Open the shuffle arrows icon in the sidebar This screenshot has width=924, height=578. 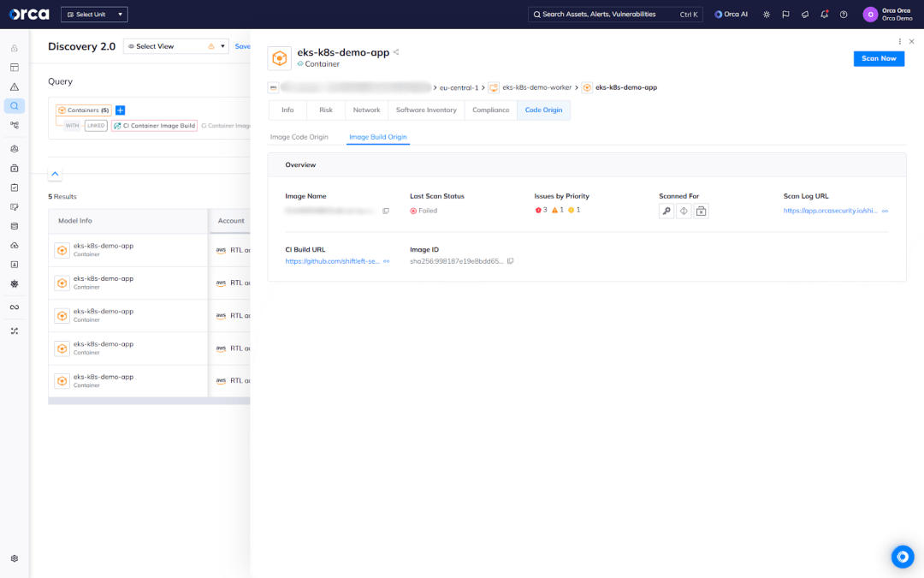pos(15,331)
